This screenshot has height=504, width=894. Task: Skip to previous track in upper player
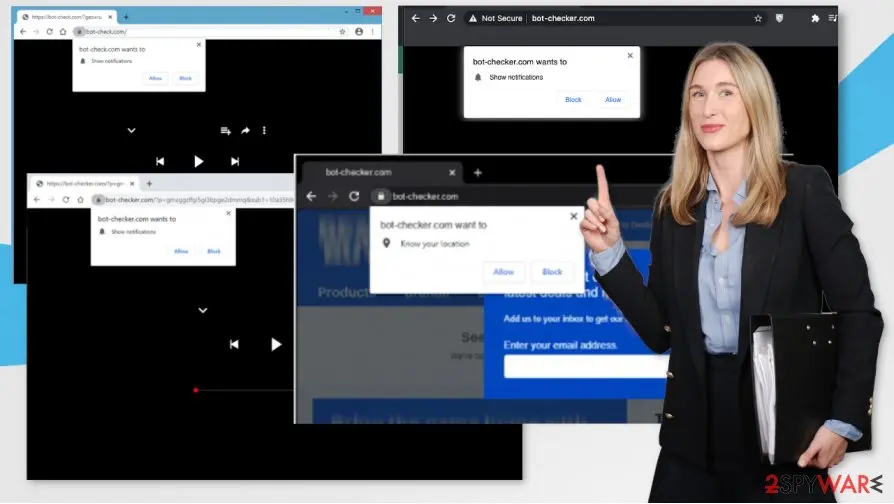click(160, 161)
